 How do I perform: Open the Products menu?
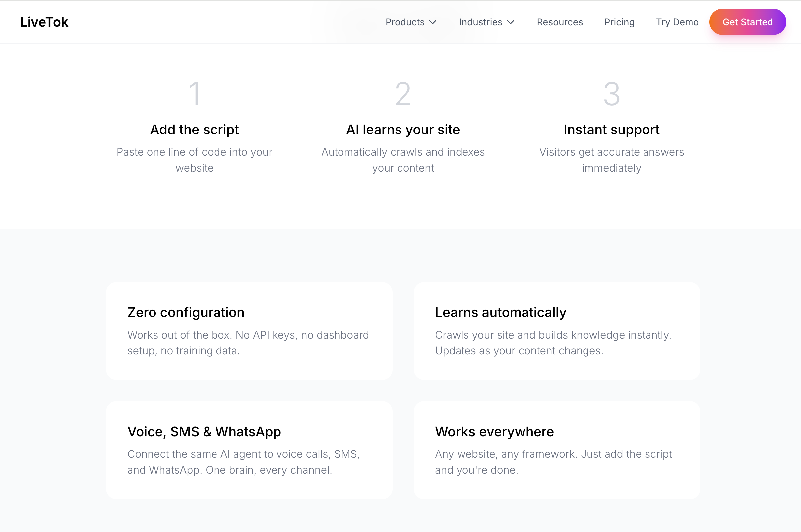pos(405,22)
